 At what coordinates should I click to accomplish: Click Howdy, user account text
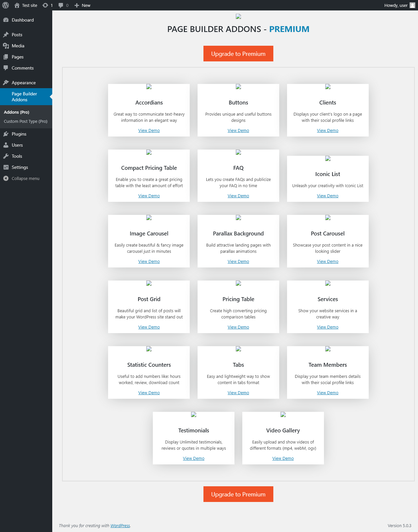396,5
